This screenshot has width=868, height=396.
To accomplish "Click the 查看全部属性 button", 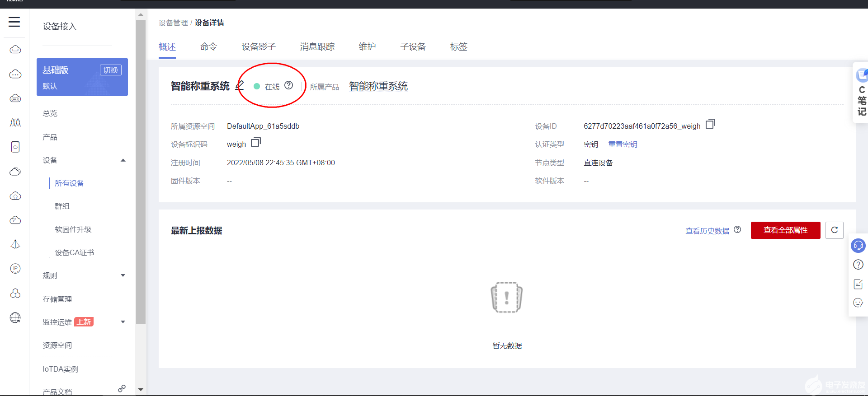I will click(786, 230).
